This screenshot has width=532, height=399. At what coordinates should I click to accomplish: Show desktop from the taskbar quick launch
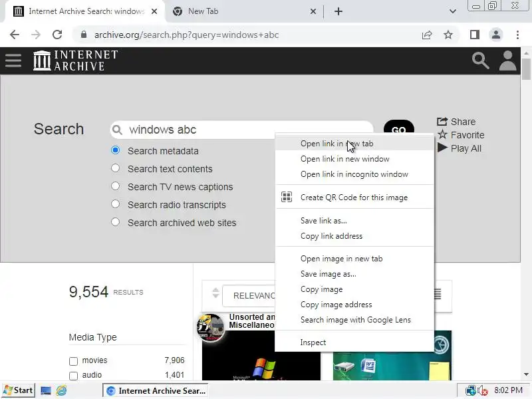click(45, 390)
